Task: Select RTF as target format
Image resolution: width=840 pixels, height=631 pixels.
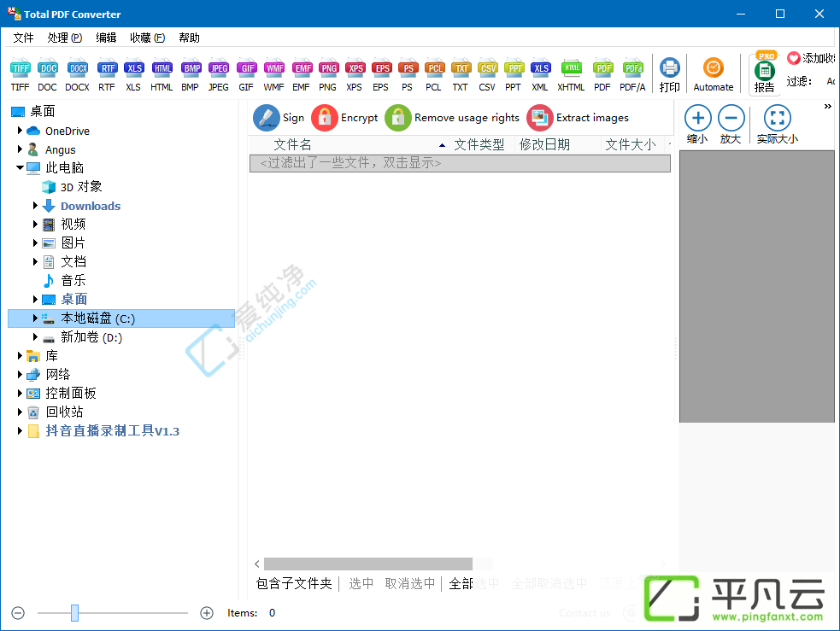Action: 107,75
